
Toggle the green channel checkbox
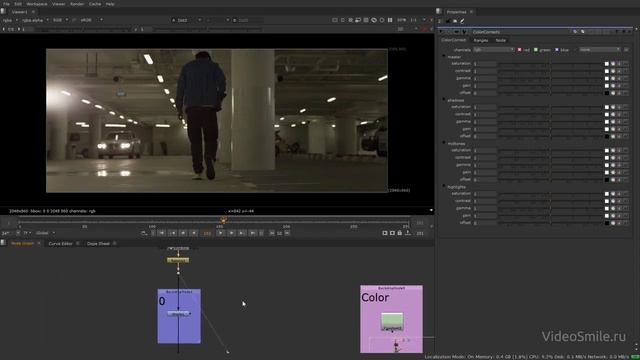click(536, 50)
